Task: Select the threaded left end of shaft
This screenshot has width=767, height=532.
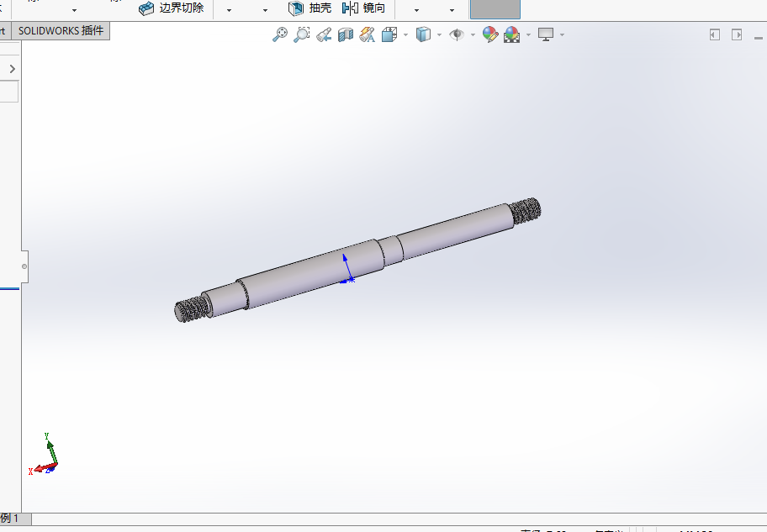Action: (191, 309)
